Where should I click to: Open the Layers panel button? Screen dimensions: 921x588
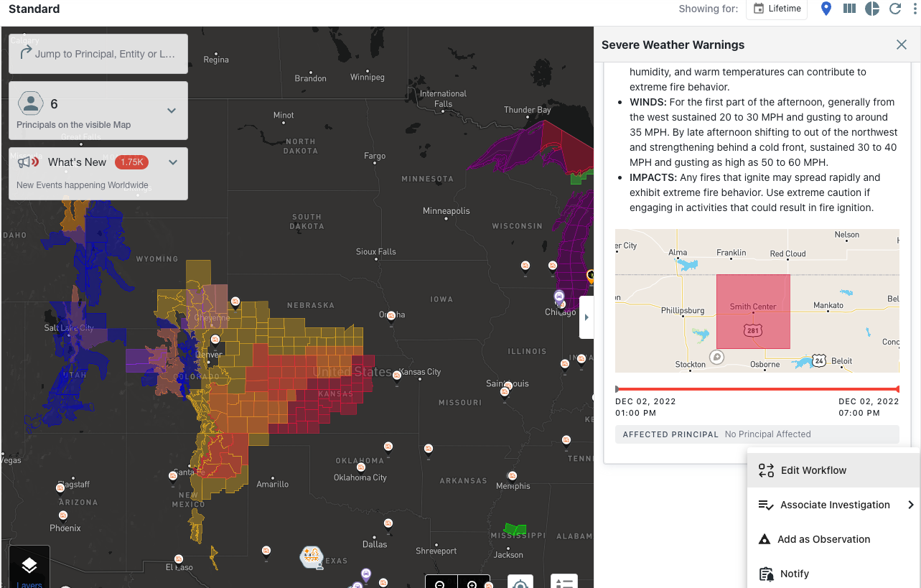click(29, 568)
